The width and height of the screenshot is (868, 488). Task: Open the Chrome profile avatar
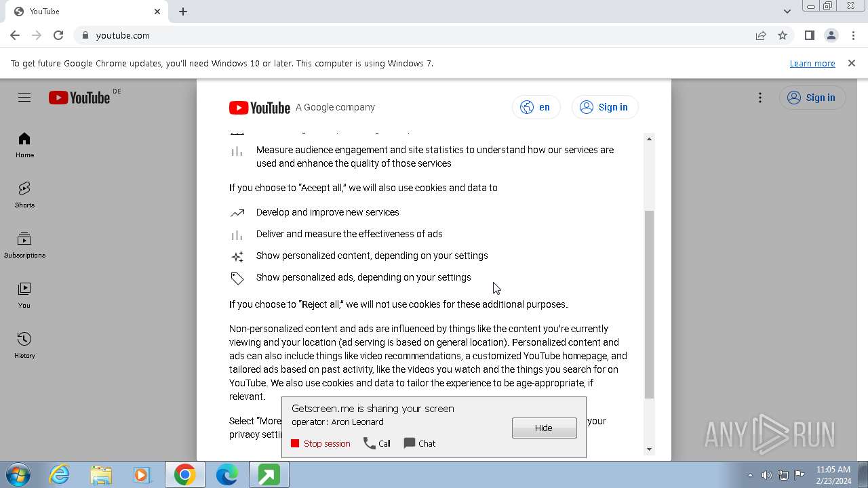point(831,35)
